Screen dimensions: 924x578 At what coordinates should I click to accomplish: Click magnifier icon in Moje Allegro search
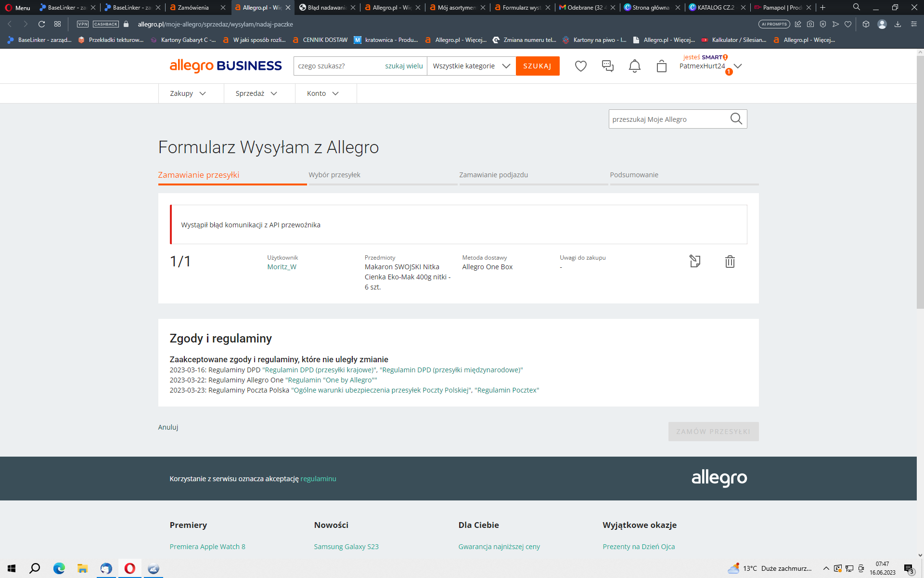tap(736, 119)
